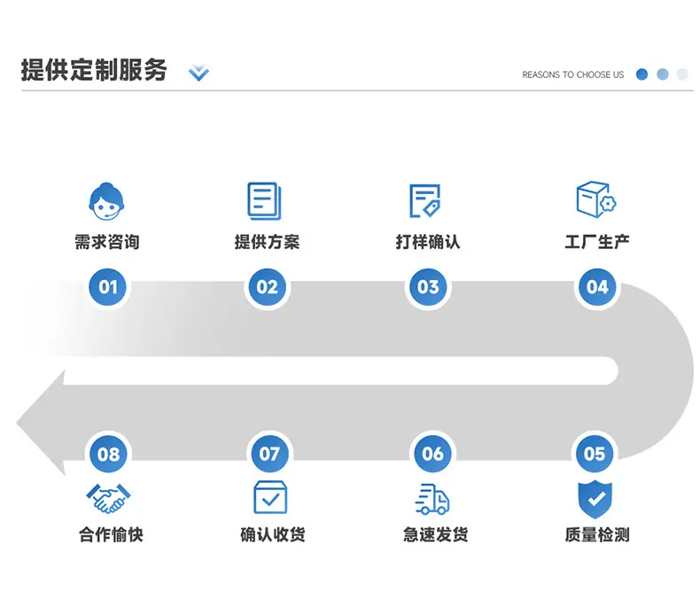Click the fast delivery truck icon
The height and width of the screenshot is (592, 700).
tap(432, 499)
